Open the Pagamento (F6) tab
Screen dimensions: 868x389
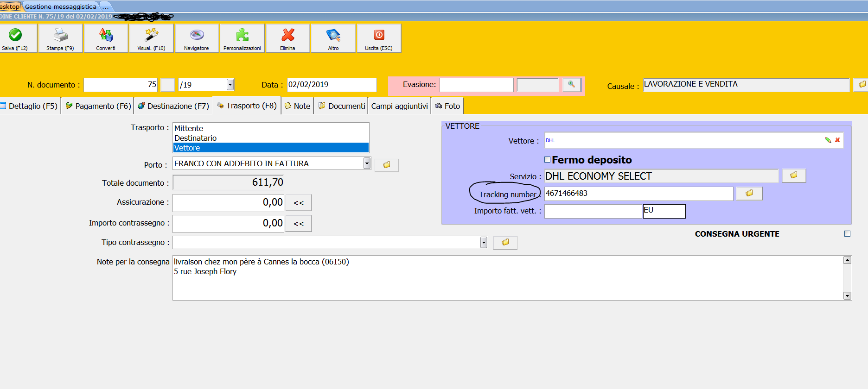[98, 106]
